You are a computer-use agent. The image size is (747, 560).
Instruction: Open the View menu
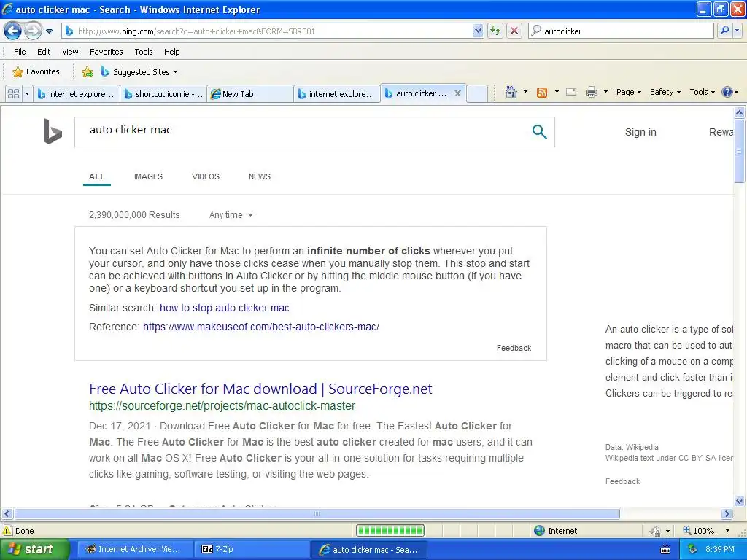(x=70, y=52)
